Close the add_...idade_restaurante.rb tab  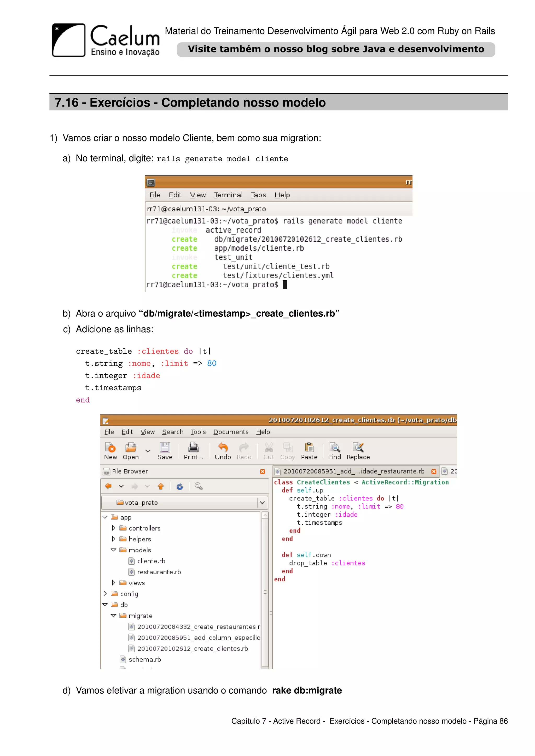click(434, 471)
